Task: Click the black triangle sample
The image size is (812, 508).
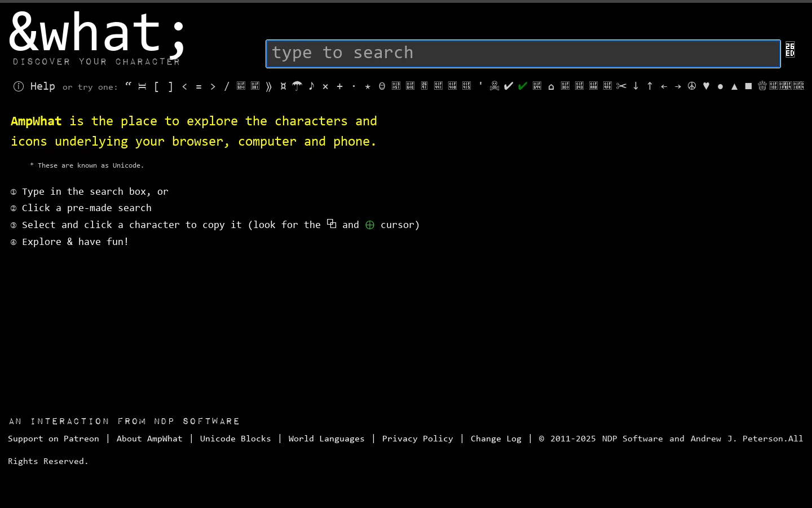Action: point(734,86)
